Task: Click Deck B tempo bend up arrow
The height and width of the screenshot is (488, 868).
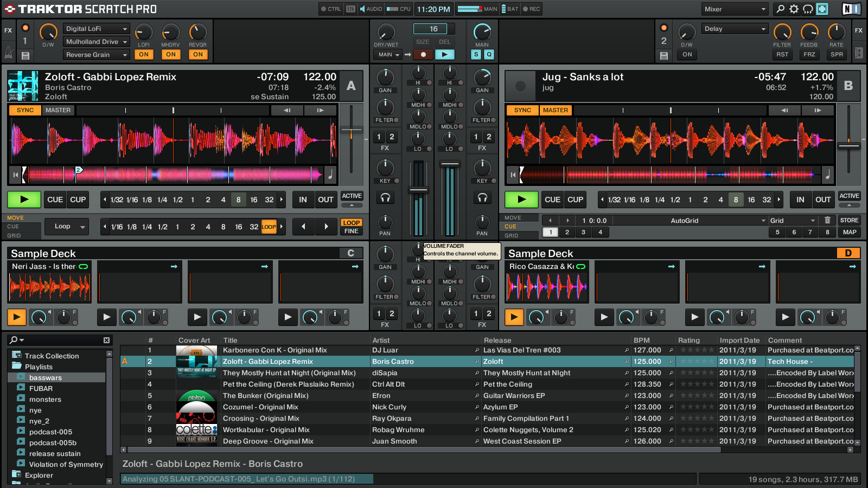Action: click(818, 110)
